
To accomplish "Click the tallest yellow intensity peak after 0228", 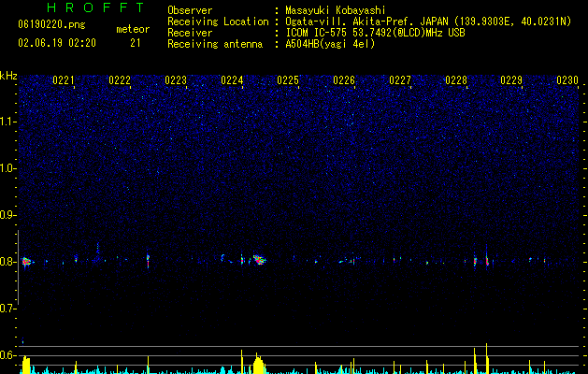I will (486, 358).
